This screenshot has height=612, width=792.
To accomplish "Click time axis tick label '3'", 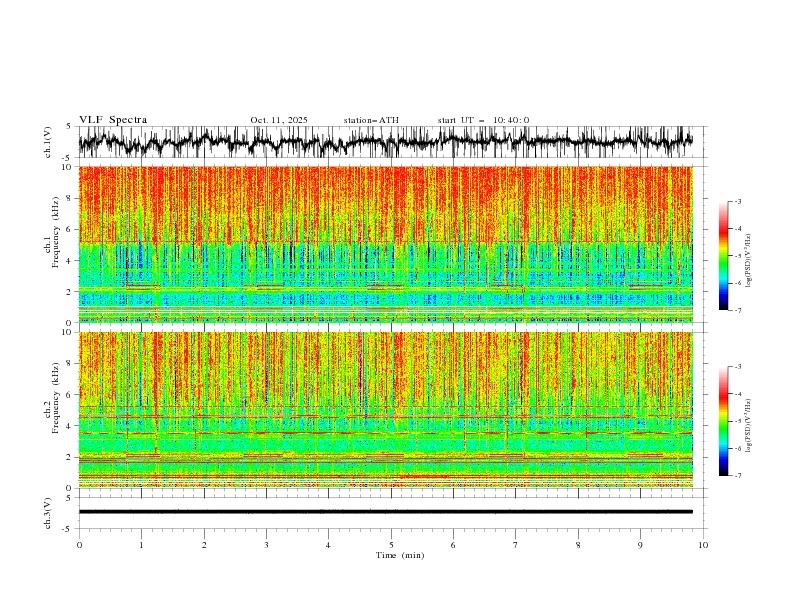I will [266, 545].
